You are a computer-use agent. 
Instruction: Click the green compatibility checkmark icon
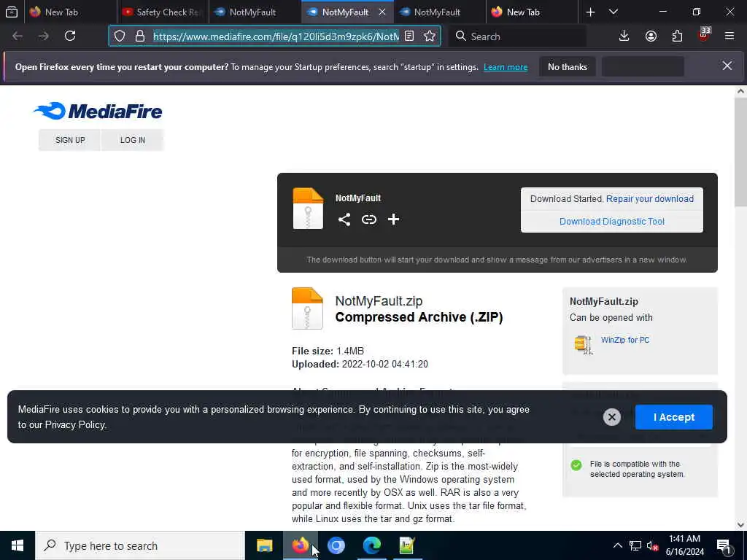(x=576, y=464)
